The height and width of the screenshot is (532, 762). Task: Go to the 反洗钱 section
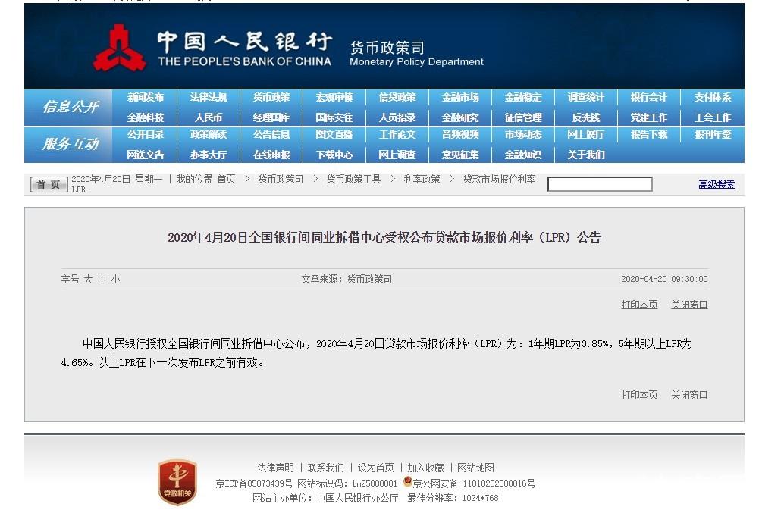click(x=586, y=117)
